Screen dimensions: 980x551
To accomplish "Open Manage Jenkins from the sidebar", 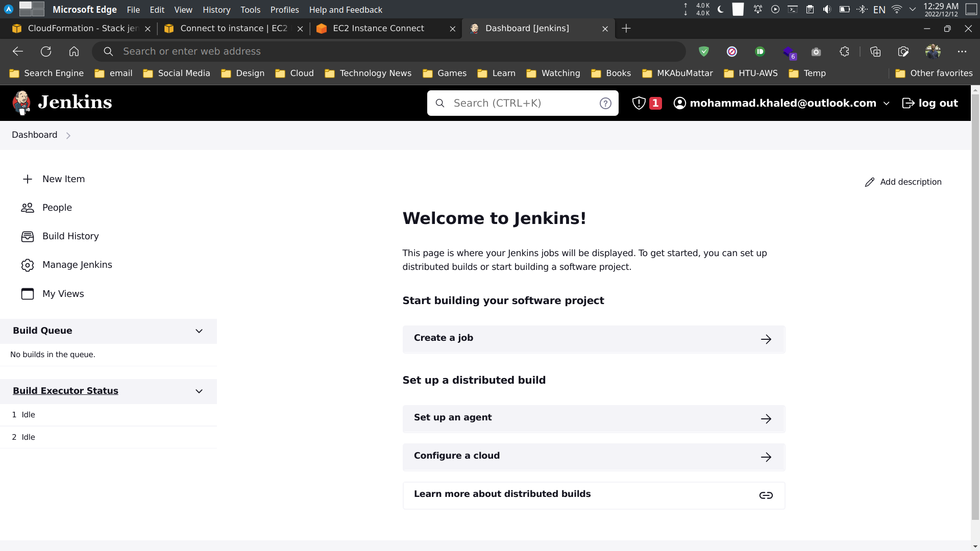I will point(77,265).
